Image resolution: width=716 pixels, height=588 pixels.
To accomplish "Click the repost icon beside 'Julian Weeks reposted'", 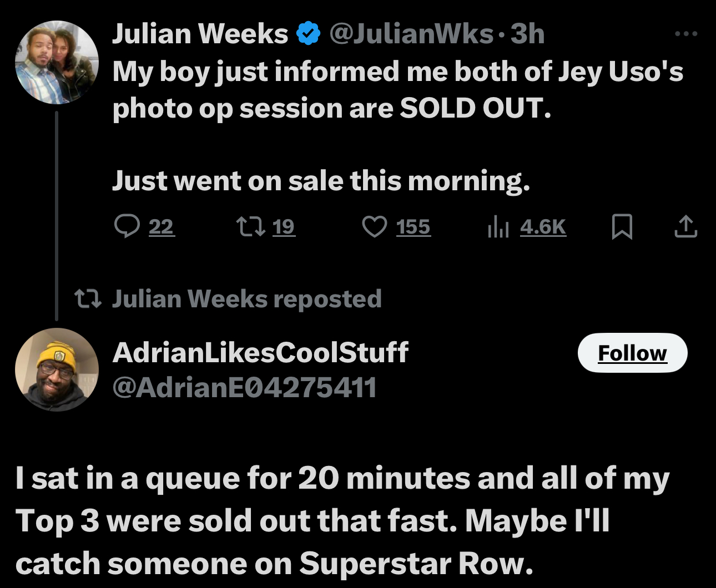I will 88,299.
